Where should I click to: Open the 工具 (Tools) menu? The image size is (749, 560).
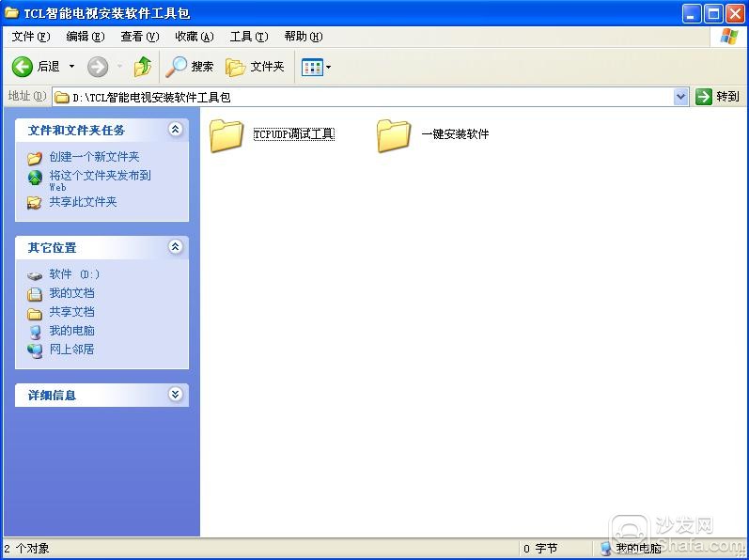(248, 37)
